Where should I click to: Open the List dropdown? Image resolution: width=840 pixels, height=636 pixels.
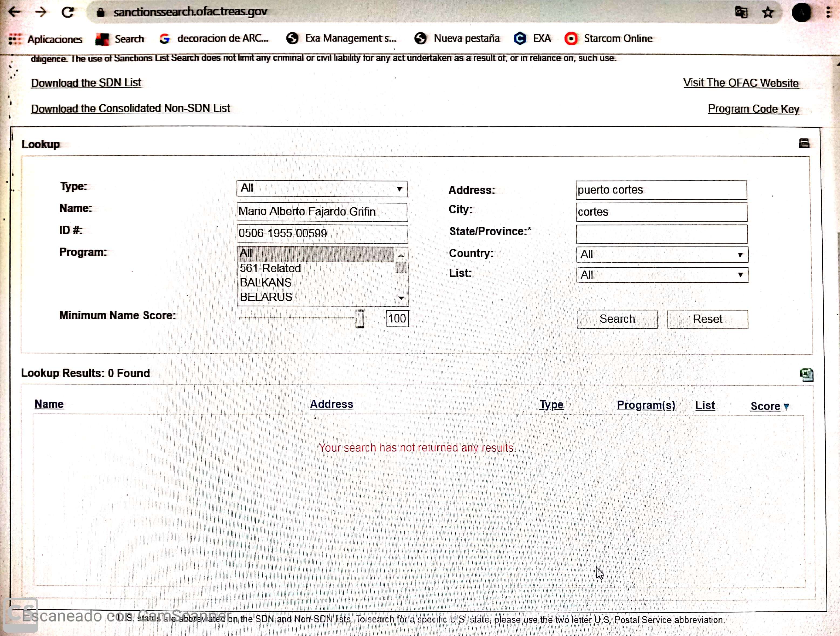(662, 275)
